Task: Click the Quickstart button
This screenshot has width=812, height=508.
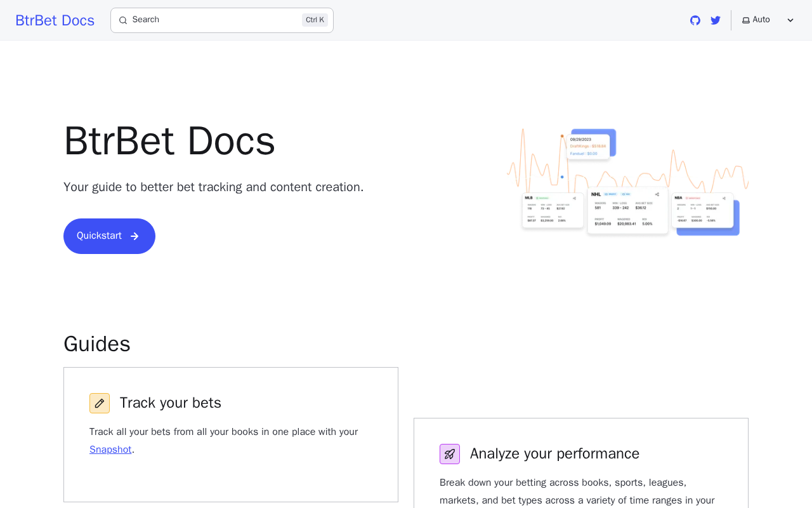Action: coord(109,236)
